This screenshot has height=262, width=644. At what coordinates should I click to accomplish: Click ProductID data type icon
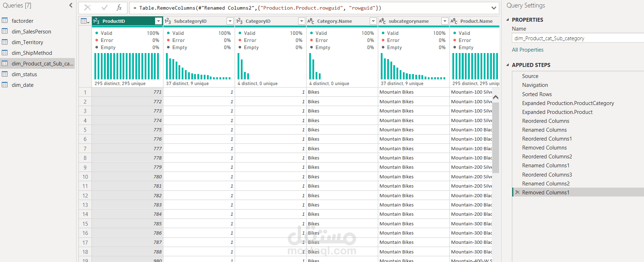tap(96, 21)
